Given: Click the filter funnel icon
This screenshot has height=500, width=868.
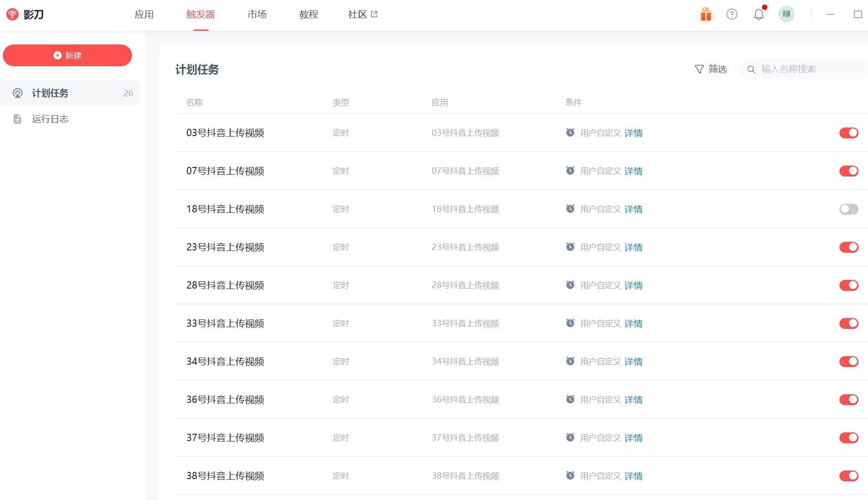Looking at the screenshot, I should [x=699, y=69].
